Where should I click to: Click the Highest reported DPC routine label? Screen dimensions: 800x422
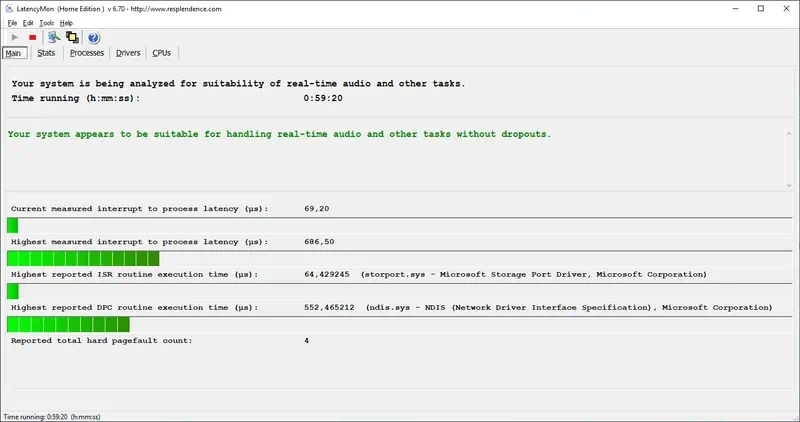coord(135,308)
